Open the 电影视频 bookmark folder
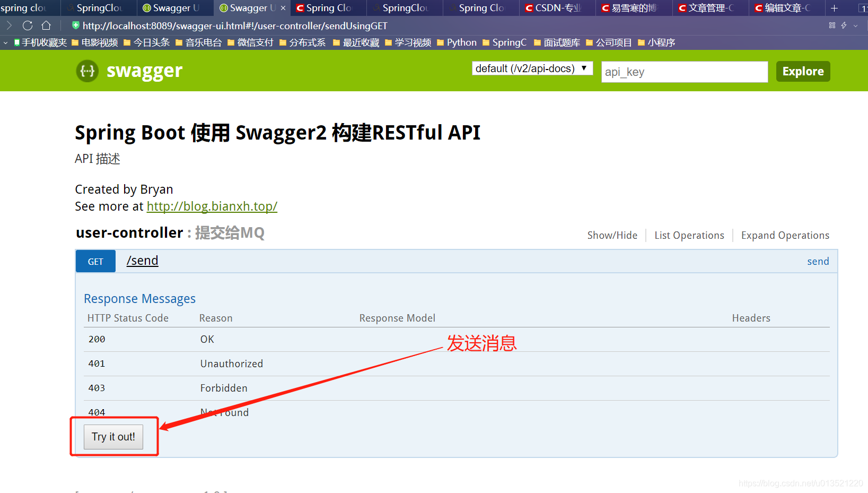The width and height of the screenshot is (868, 493). pyautogui.click(x=95, y=42)
